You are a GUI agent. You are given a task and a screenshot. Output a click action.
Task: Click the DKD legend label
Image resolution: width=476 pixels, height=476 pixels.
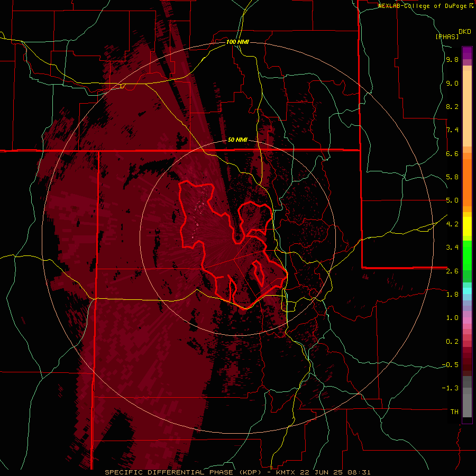coord(465,32)
